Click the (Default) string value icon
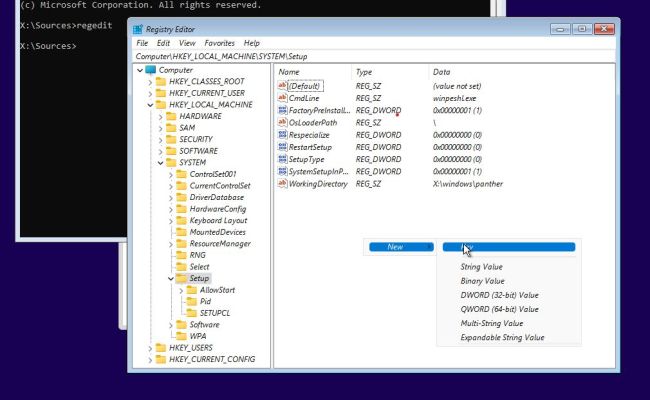The width and height of the screenshot is (650, 400). tap(282, 86)
